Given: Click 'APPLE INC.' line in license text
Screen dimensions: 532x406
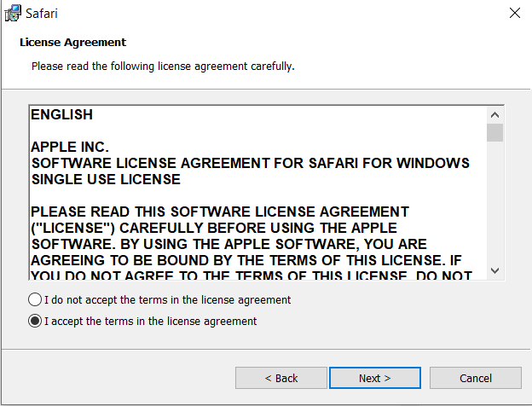Looking at the screenshot, I should (70, 147).
